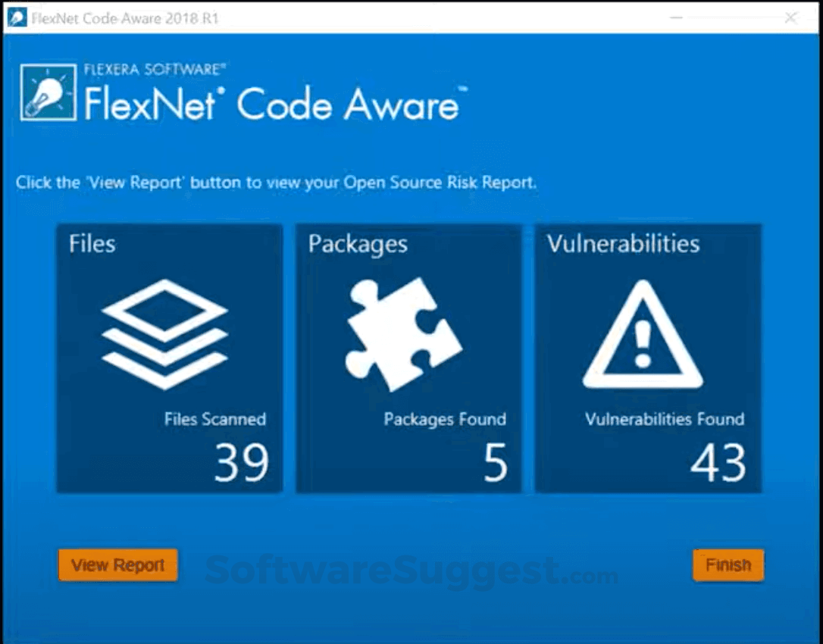Click the warning triangle Vulnerabilities icon
The width and height of the screenshot is (823, 644).
click(641, 333)
